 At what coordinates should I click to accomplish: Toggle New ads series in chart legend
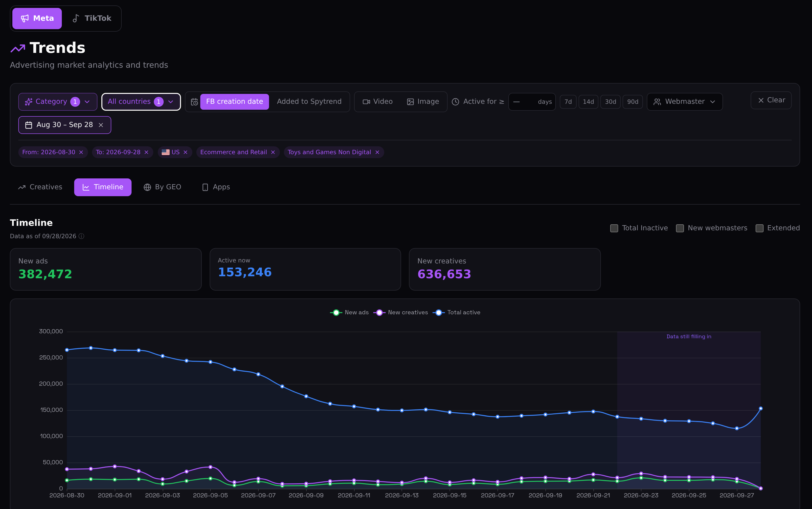349,312
